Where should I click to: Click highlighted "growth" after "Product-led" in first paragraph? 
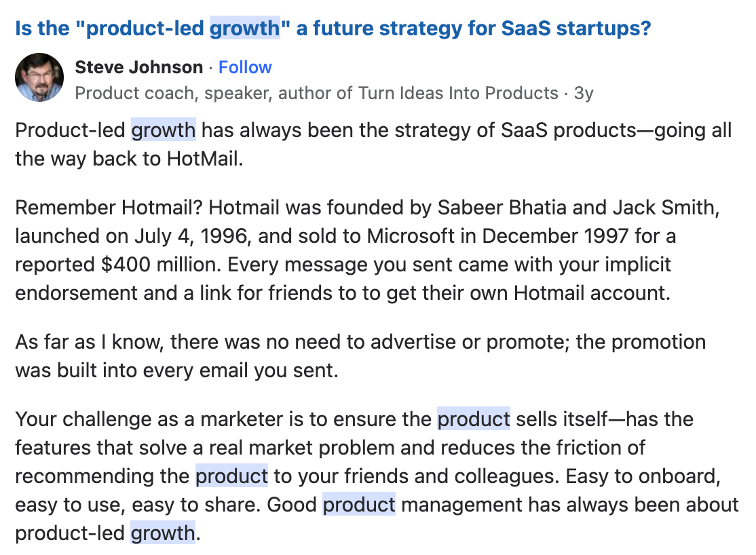[164, 130]
